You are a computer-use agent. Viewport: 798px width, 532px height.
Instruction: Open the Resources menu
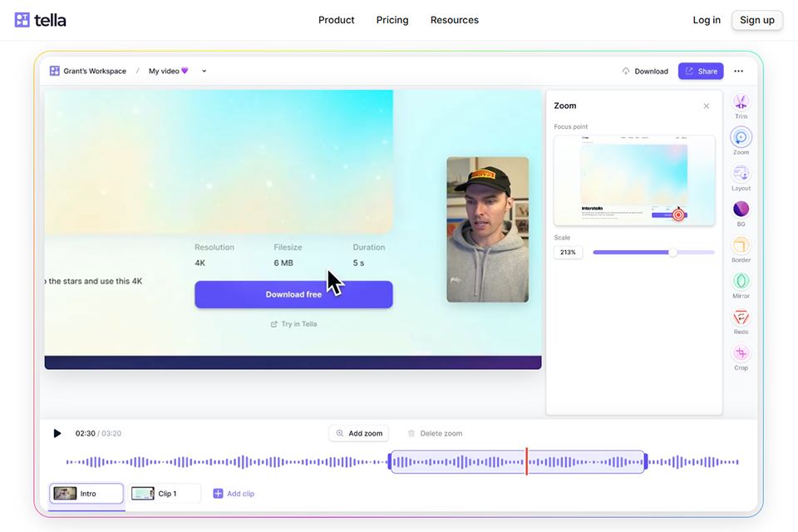455,20
